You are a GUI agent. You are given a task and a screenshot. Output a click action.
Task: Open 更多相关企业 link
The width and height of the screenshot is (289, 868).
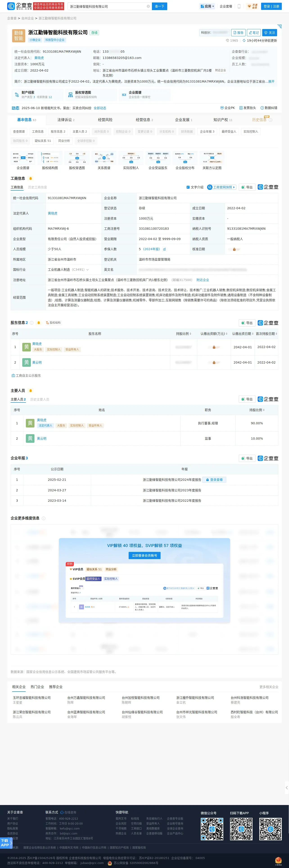[269, 687]
